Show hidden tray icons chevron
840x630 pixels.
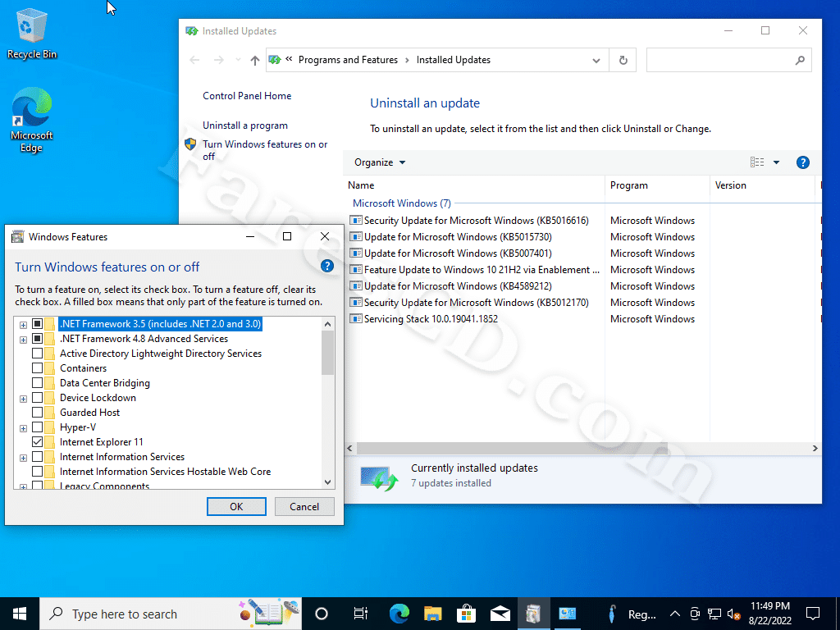click(675, 614)
